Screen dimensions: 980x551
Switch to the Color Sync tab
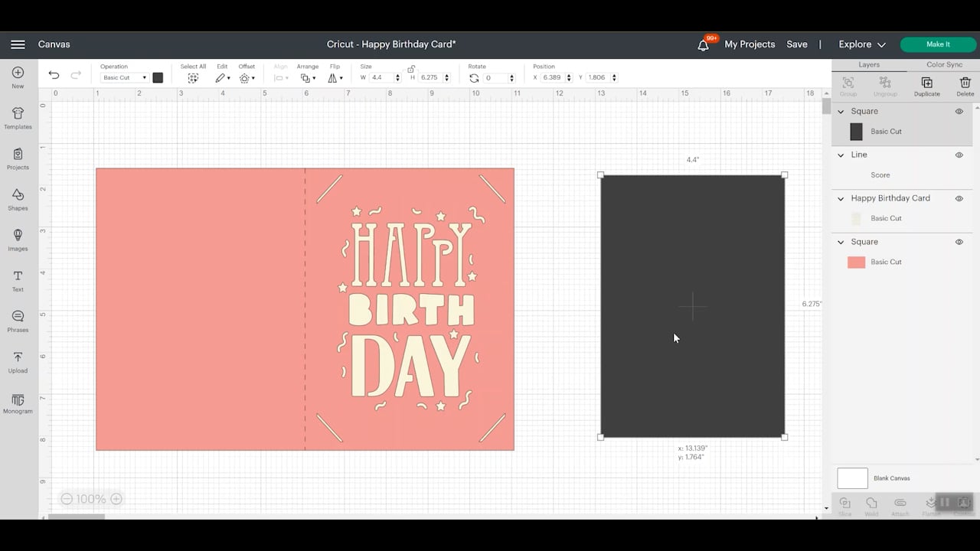944,65
